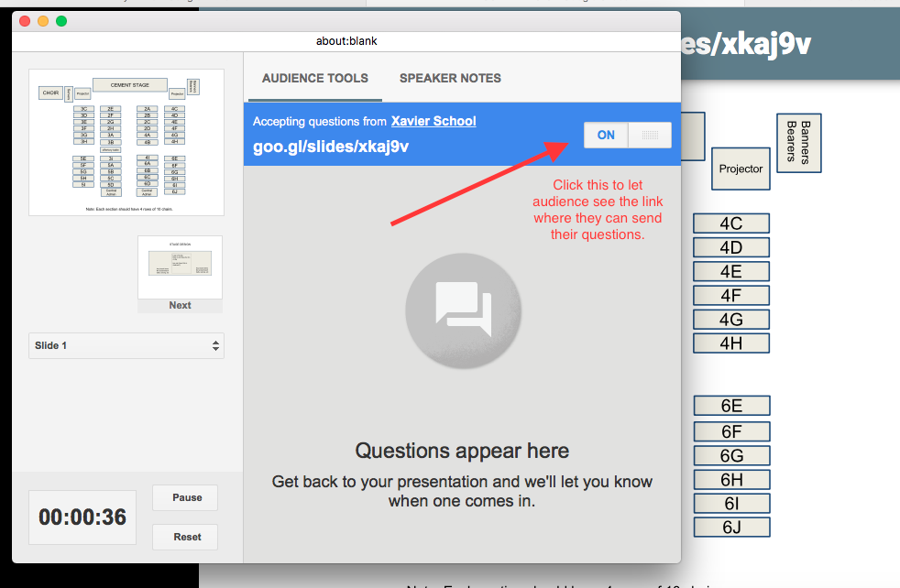Screen dimensions: 900x588
Task: Click the current slide thumbnail preview
Action: coord(126,142)
